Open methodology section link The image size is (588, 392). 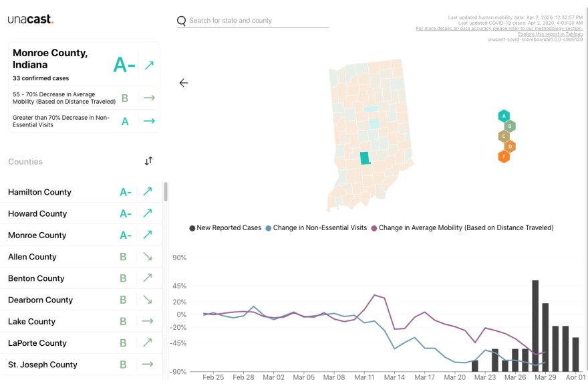pos(499,29)
